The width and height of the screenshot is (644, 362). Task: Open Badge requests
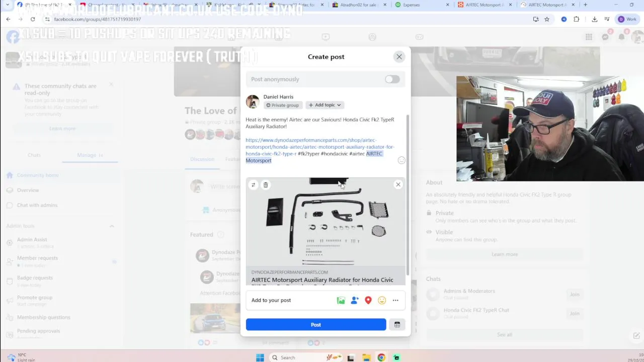pyautogui.click(x=35, y=281)
